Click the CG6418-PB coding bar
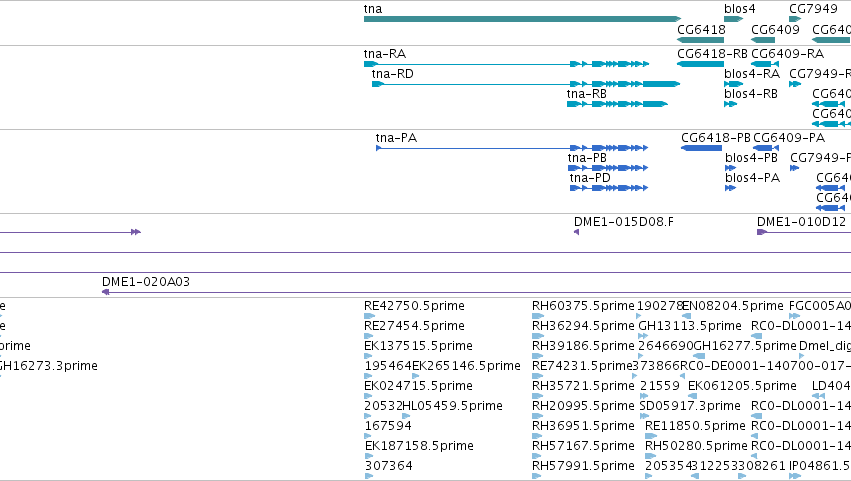 tap(701, 148)
